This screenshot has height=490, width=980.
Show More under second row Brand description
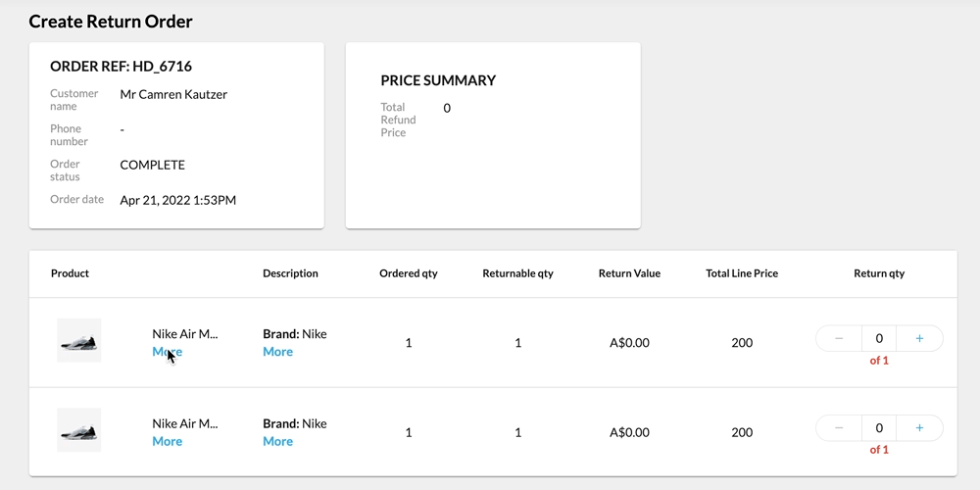(277, 442)
